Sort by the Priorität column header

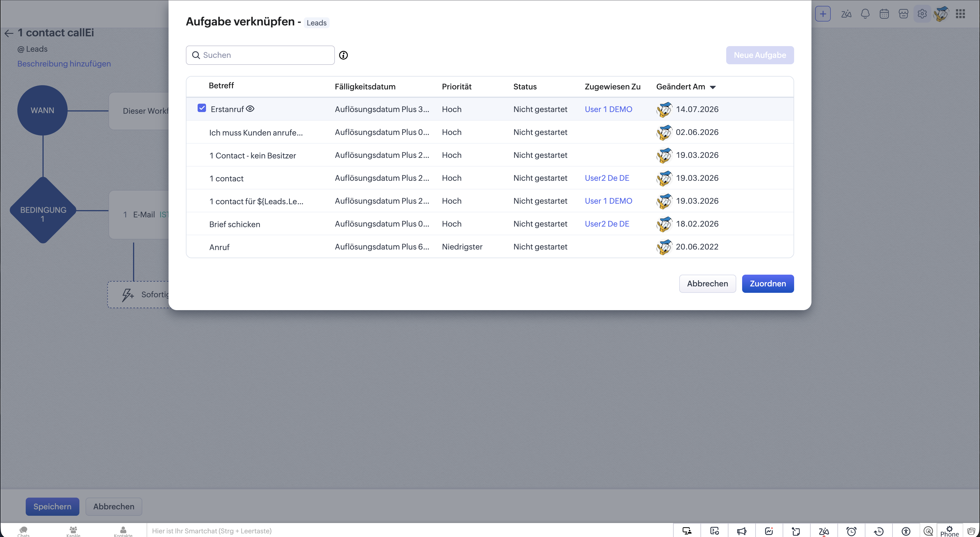[456, 87]
